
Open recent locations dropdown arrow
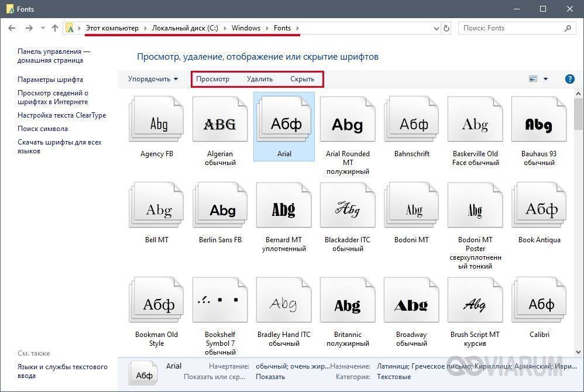[43, 28]
